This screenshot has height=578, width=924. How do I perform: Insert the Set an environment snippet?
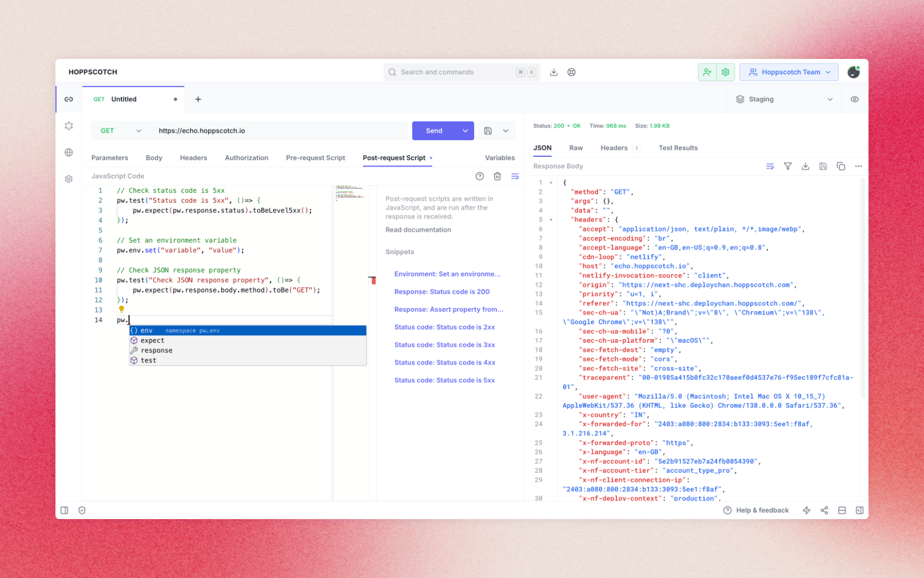(x=448, y=274)
